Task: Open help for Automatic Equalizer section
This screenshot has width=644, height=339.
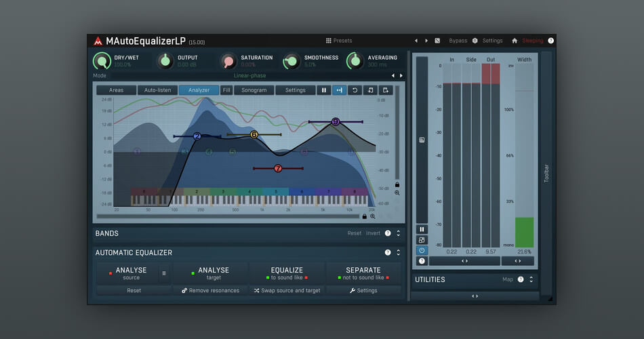Action: pos(388,252)
